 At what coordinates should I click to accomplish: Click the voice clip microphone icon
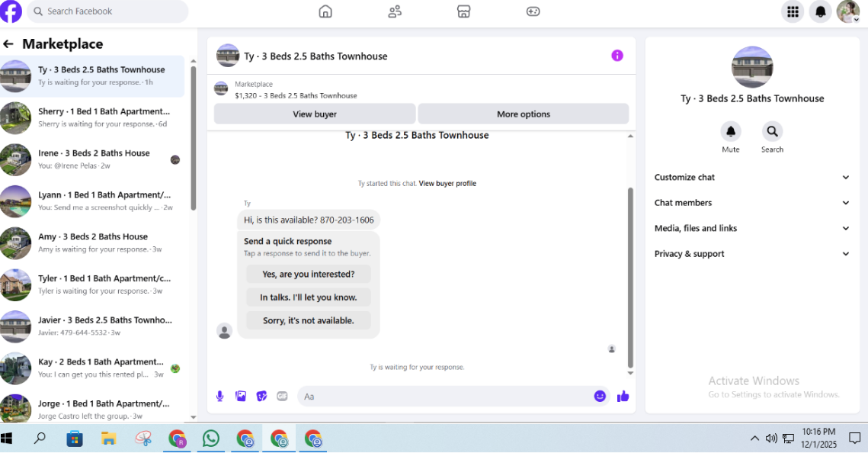[219, 396]
